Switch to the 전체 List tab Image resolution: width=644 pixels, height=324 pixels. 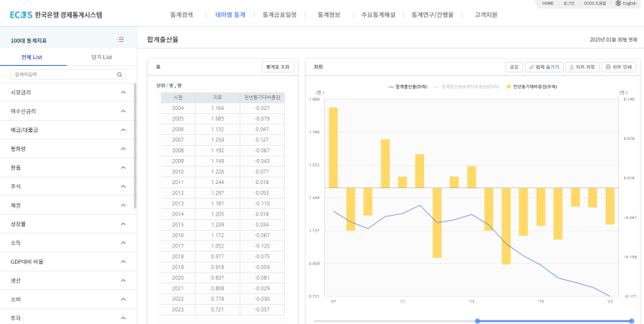(32, 57)
